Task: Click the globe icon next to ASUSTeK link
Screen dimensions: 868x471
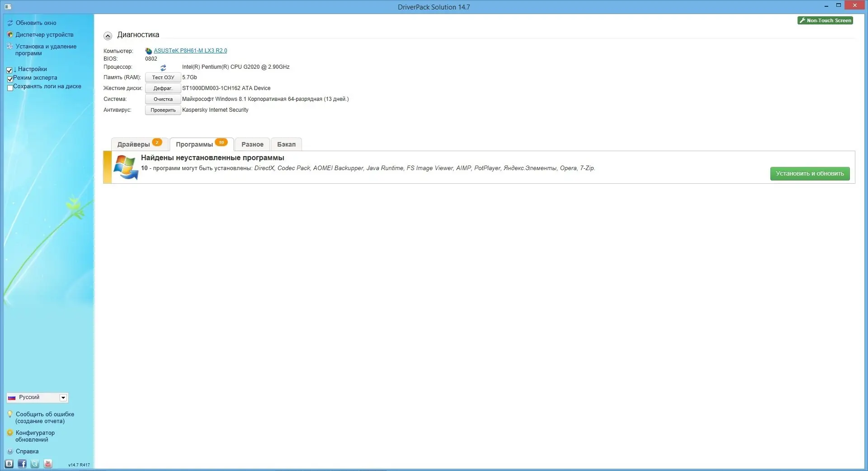Action: coord(148,51)
